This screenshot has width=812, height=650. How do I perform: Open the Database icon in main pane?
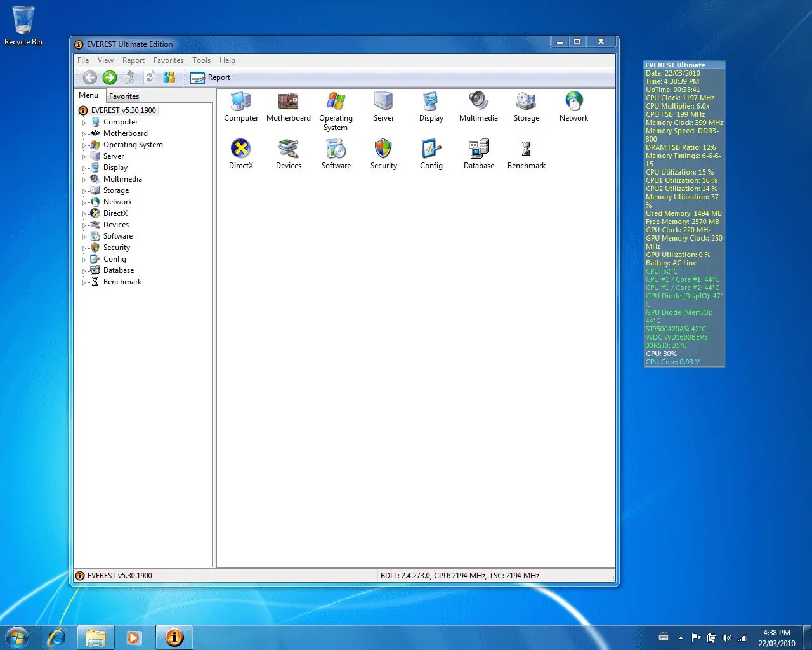point(479,154)
